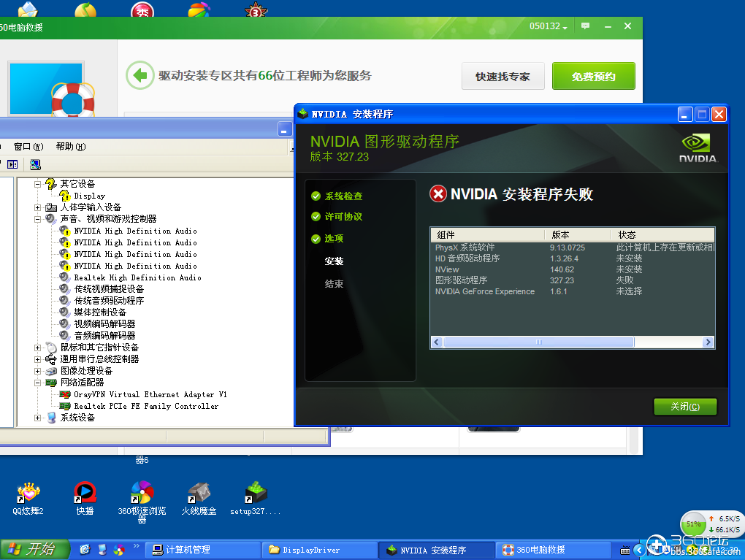Click the 状态 column header
The width and height of the screenshot is (745, 560).
point(662,234)
